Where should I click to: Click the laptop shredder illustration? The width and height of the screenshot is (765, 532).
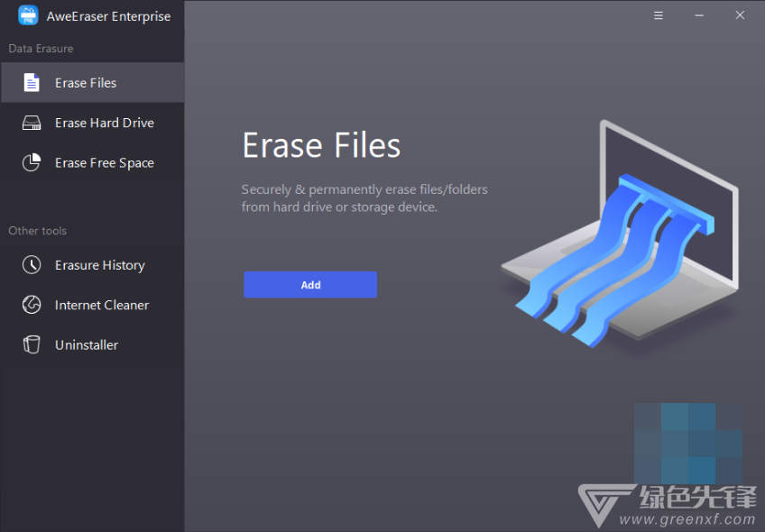(620, 234)
